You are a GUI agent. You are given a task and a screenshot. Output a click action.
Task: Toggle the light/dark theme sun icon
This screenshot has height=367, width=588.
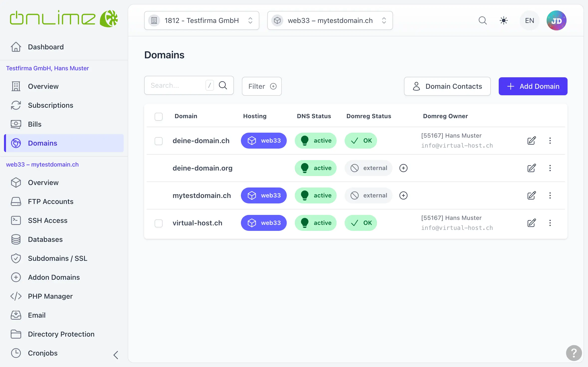503,20
